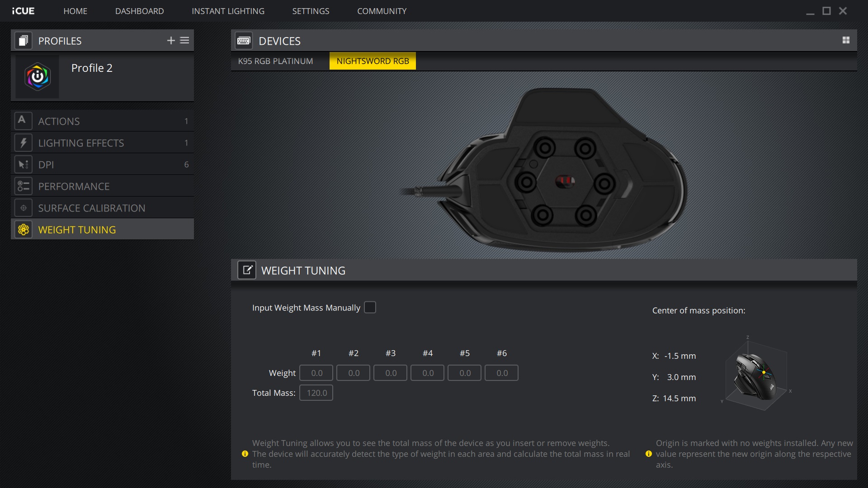The width and height of the screenshot is (868, 488).
Task: Click the Total Mass field
Action: [x=316, y=393]
